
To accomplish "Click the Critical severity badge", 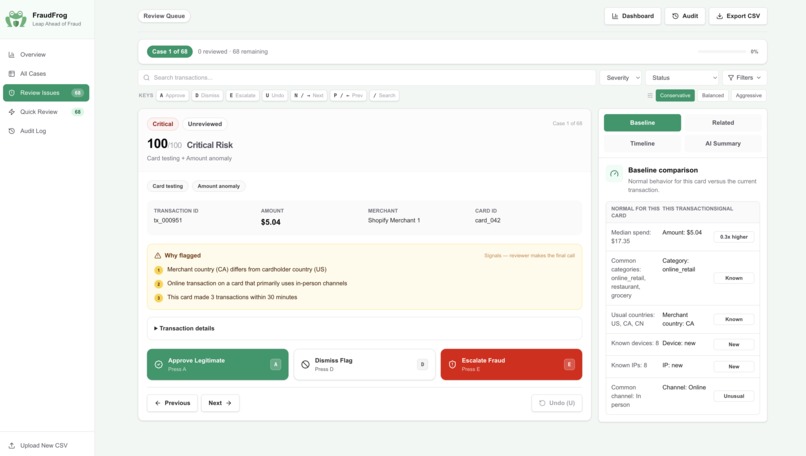I will (162, 124).
